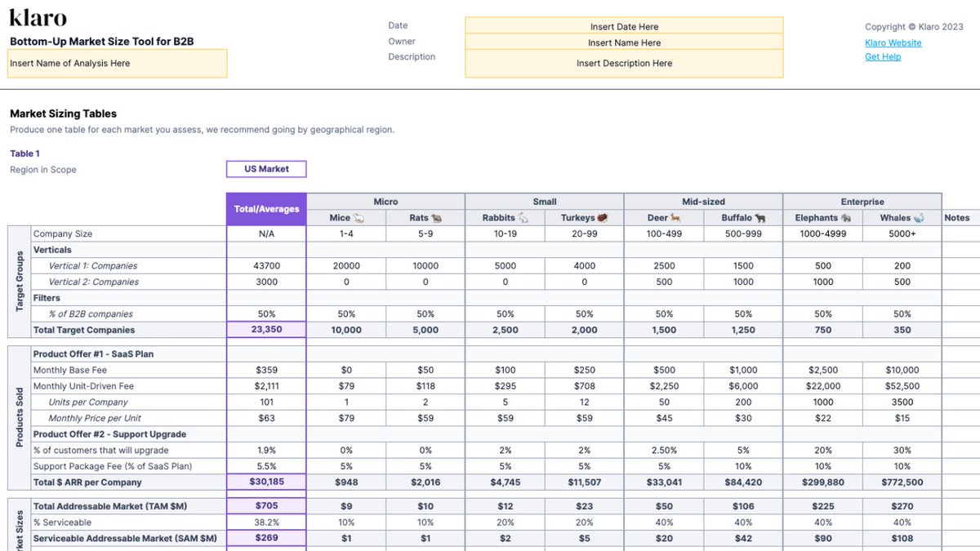Select the Deer column header

pos(664,218)
